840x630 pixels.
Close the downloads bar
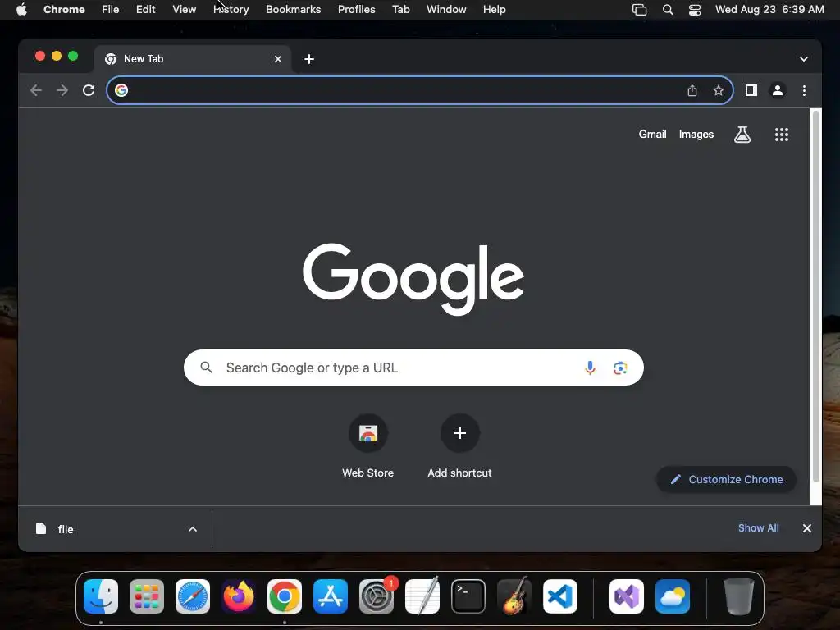(807, 528)
